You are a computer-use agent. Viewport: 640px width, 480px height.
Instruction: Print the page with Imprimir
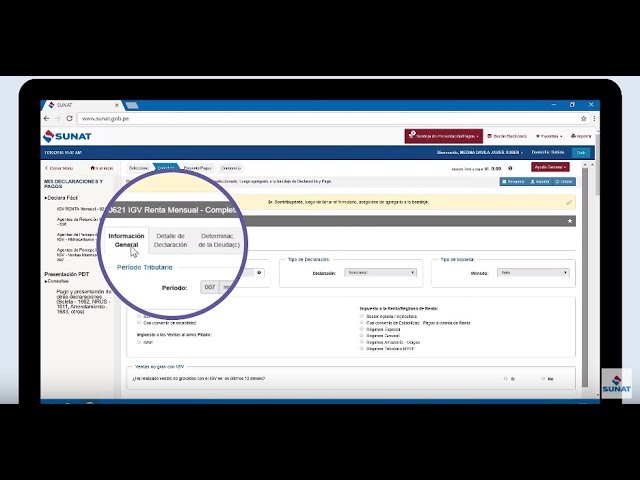pos(581,136)
